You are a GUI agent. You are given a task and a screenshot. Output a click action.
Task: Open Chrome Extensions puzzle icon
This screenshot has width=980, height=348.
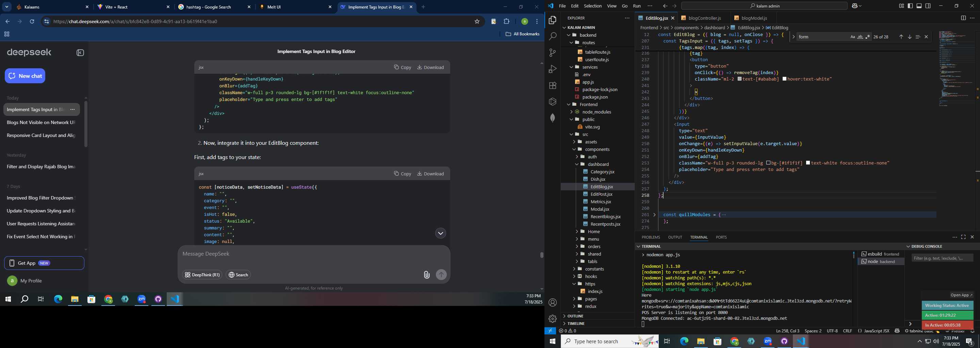(x=507, y=22)
